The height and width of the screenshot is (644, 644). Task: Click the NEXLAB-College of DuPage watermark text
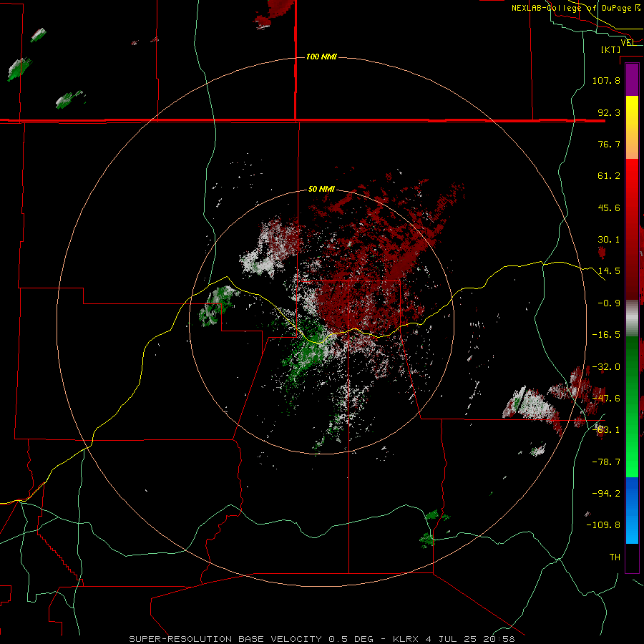tap(576, 8)
